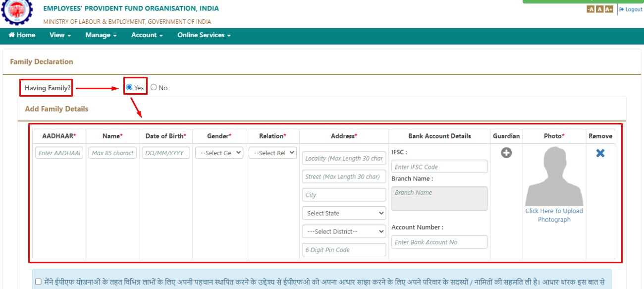Viewport: 644px width, 289px height.
Task: Focus the Enter IFSC Code field
Action: pos(439,167)
